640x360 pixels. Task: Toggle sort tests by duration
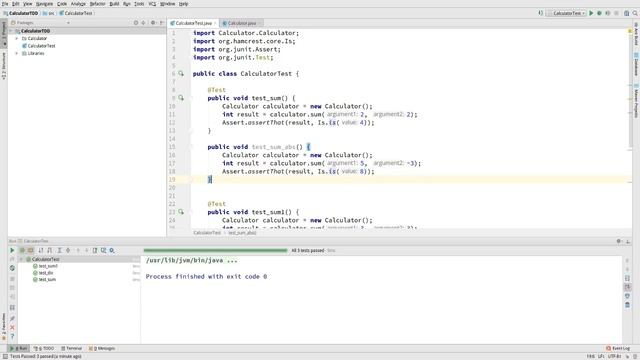(49, 250)
